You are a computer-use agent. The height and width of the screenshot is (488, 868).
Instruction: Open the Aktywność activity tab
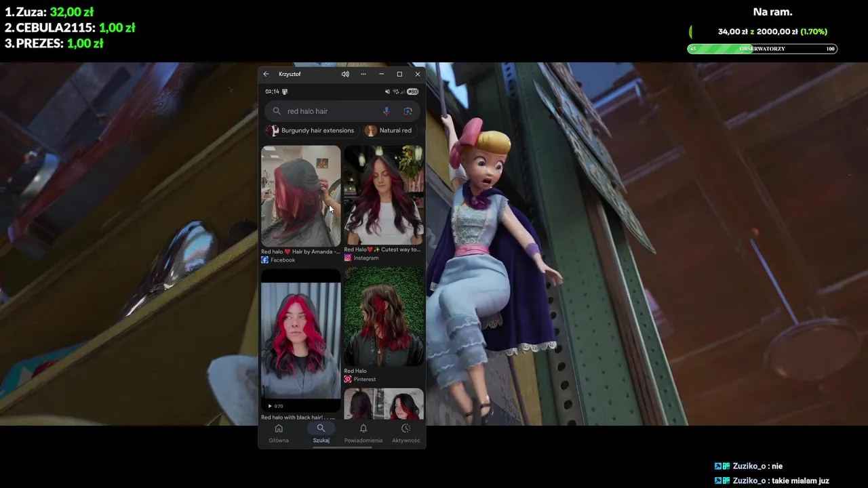(x=406, y=433)
